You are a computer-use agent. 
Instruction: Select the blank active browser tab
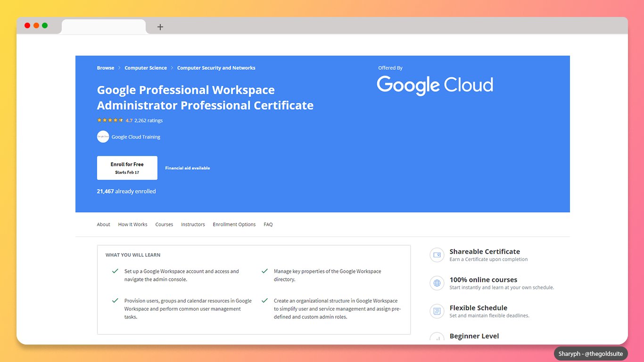pos(104,27)
